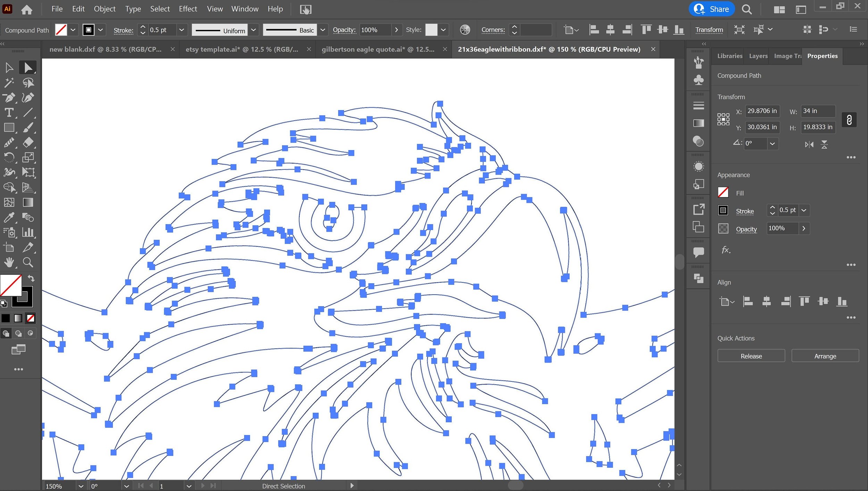The height and width of the screenshot is (491, 868).
Task: Select the Selection tool arrow
Action: (x=9, y=67)
